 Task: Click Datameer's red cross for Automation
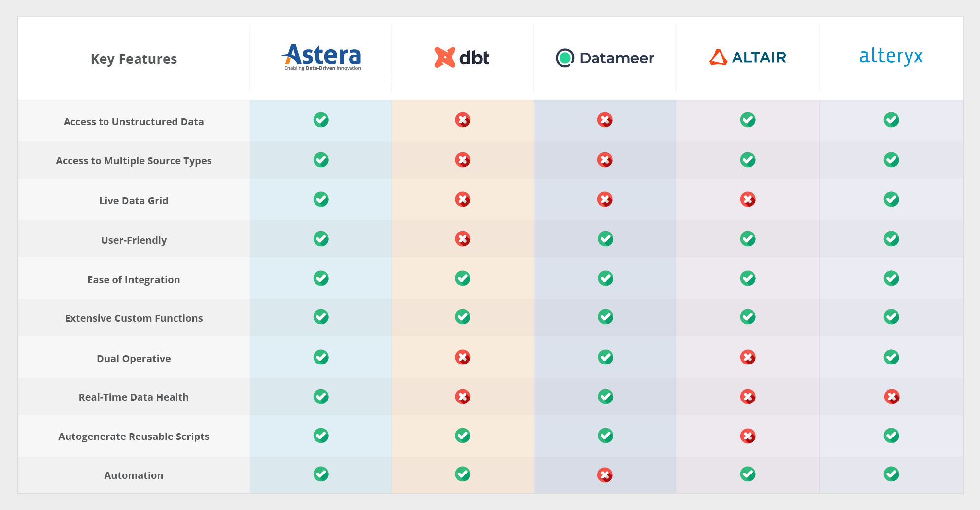[605, 475]
